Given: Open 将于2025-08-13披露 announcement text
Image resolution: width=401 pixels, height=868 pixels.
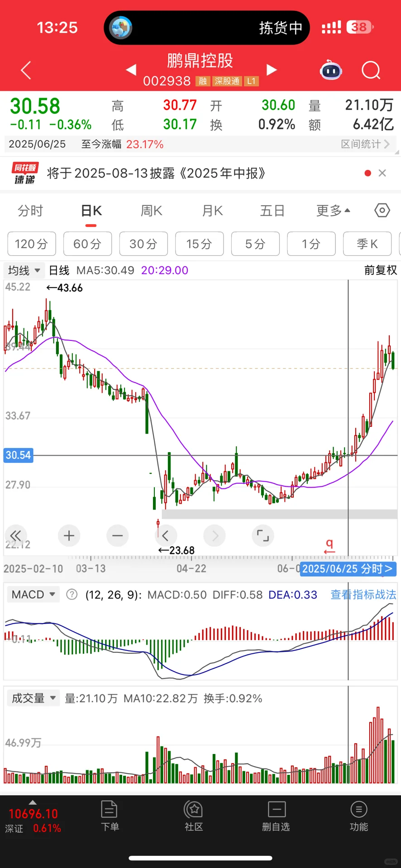Looking at the screenshot, I should click(x=156, y=174).
